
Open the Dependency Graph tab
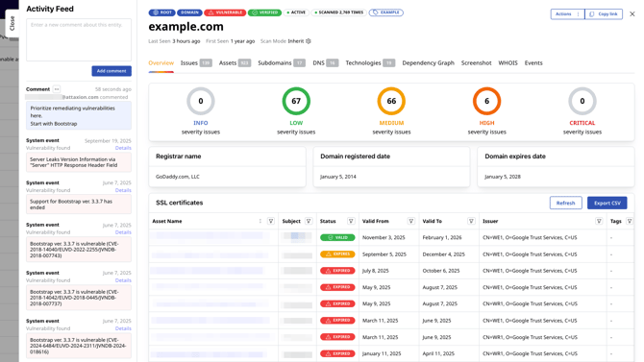[428, 62]
